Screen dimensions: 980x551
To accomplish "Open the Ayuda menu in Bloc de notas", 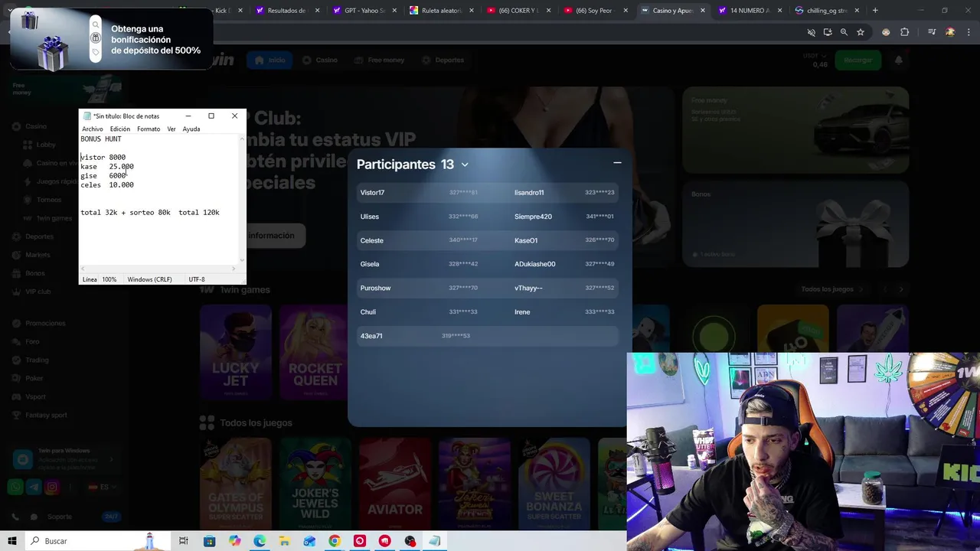I will click(191, 129).
